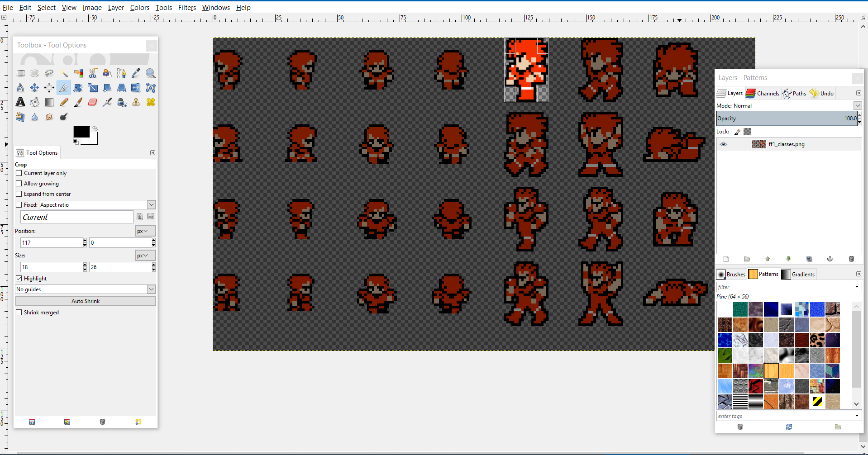Select the Alignment tool
Viewport: 868px width, 455px height.
(x=49, y=88)
